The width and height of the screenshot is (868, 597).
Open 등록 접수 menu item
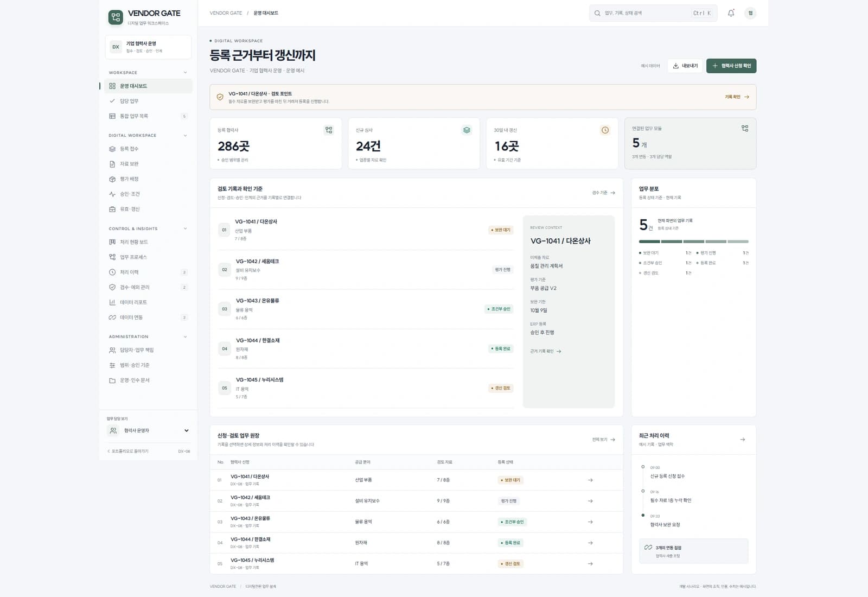tap(148, 149)
